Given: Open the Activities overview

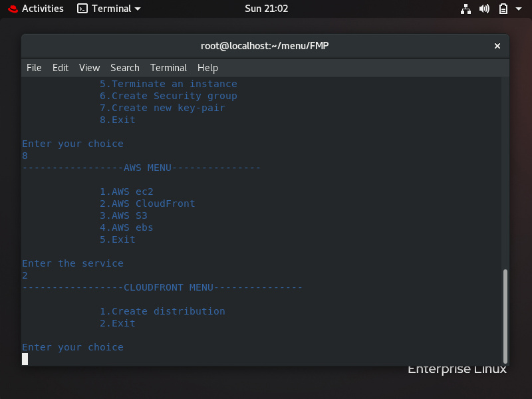Looking at the screenshot, I should pyautogui.click(x=43, y=9).
